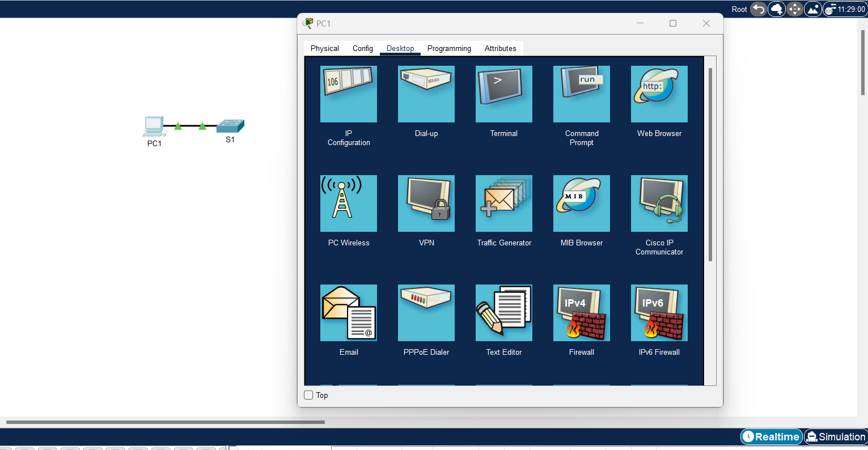Open the Email client on PC1
The image size is (868, 450).
[x=348, y=313]
